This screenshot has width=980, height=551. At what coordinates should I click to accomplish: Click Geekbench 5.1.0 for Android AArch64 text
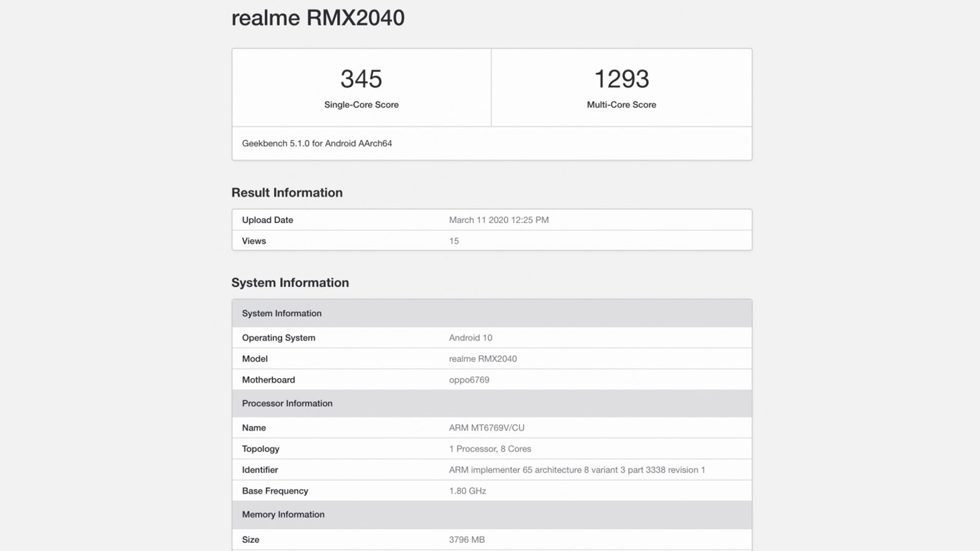coord(317,143)
